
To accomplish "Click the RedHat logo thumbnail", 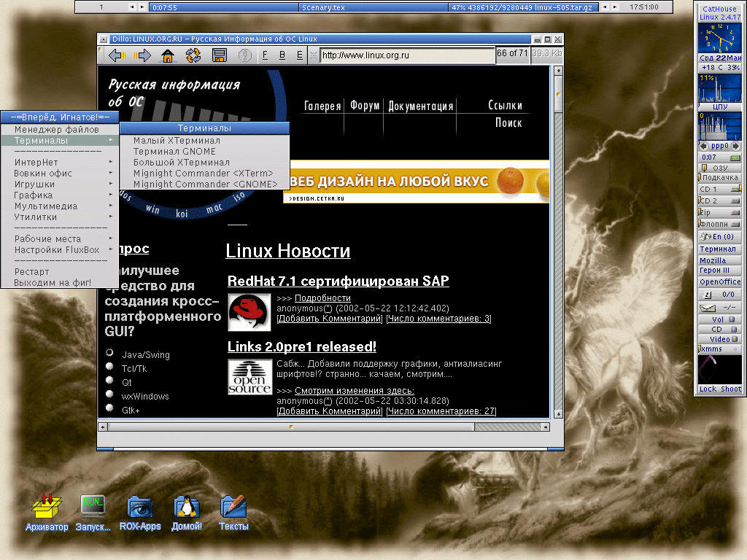I will click(249, 312).
